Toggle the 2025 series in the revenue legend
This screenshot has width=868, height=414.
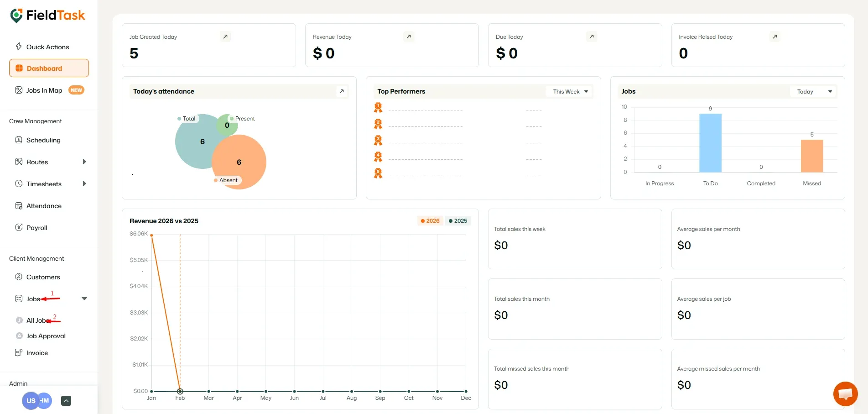[x=458, y=220]
